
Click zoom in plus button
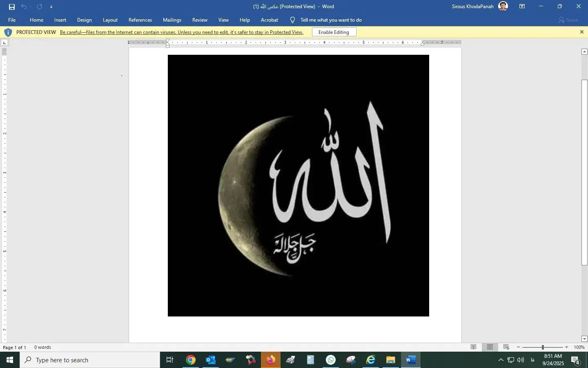566,347
